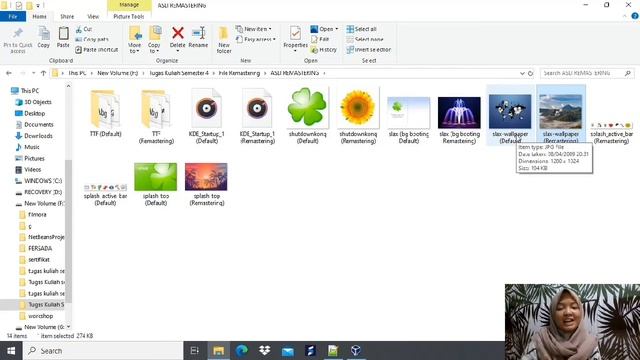Open the Picture Tools tab

pyautogui.click(x=129, y=17)
